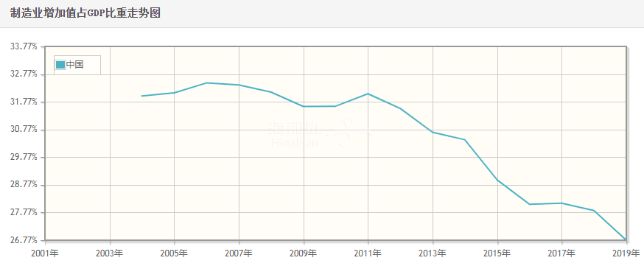The width and height of the screenshot is (644, 266).
Task: Click the 26.77% y-axis label
Action: coord(24,239)
